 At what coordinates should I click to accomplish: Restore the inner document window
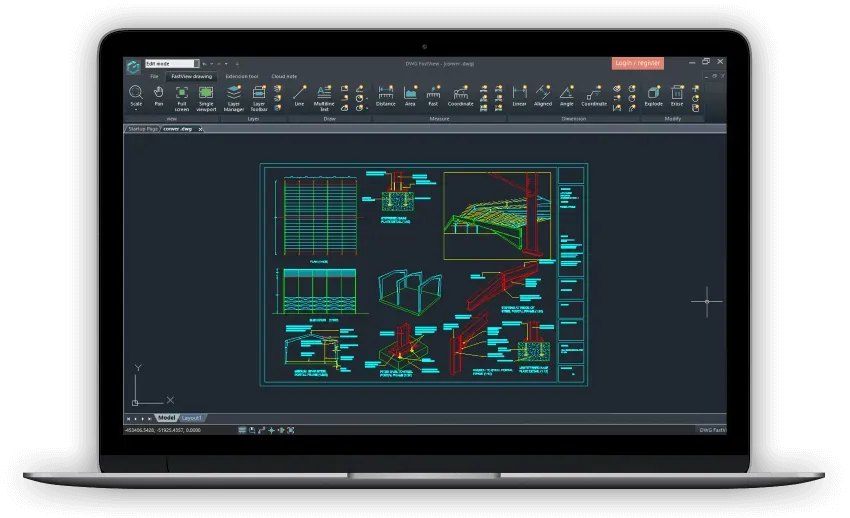click(x=714, y=76)
